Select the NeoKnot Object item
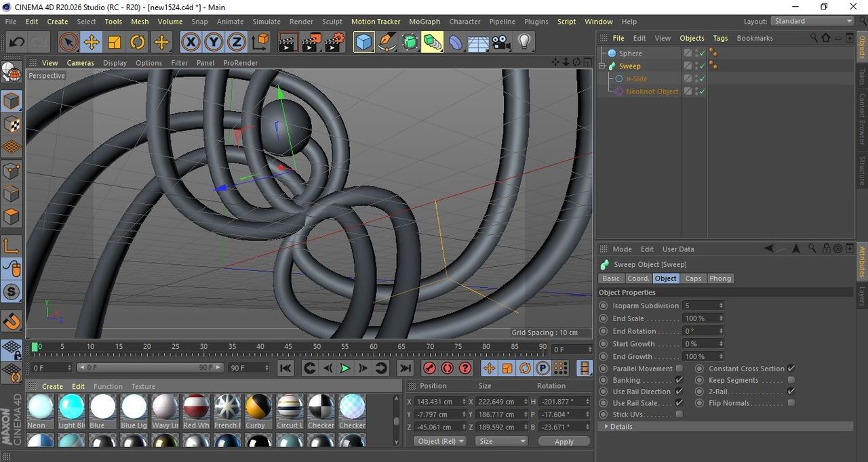The width and height of the screenshot is (868, 462). click(652, 91)
